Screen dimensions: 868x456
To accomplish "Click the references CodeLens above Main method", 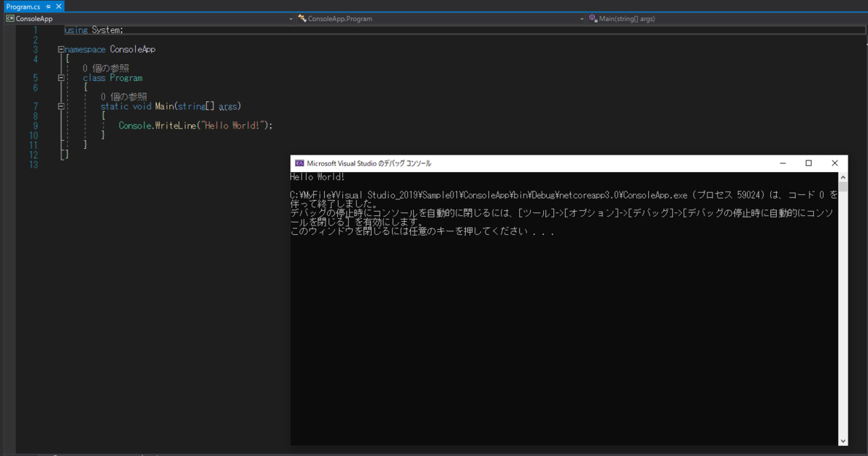I will (124, 97).
